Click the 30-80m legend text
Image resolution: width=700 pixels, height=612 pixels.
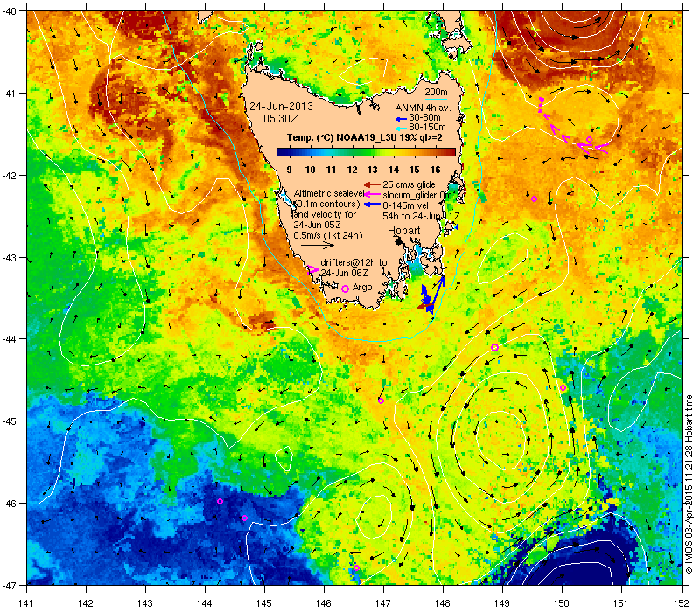(x=425, y=118)
